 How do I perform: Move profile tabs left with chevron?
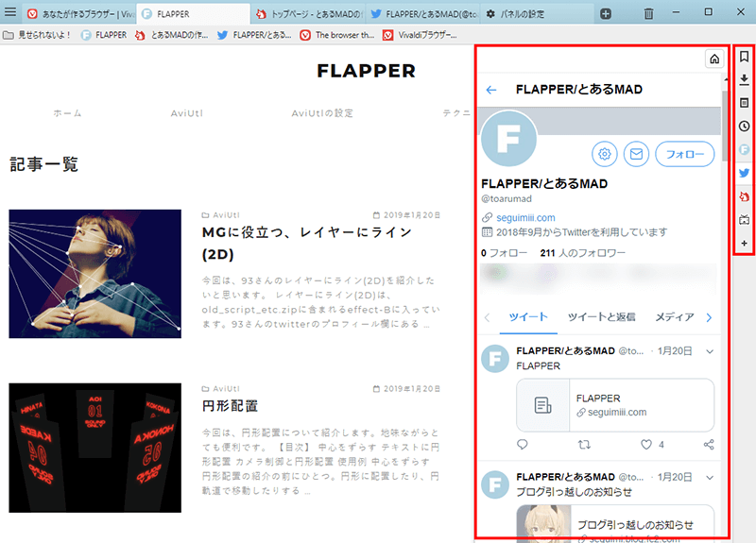click(487, 317)
